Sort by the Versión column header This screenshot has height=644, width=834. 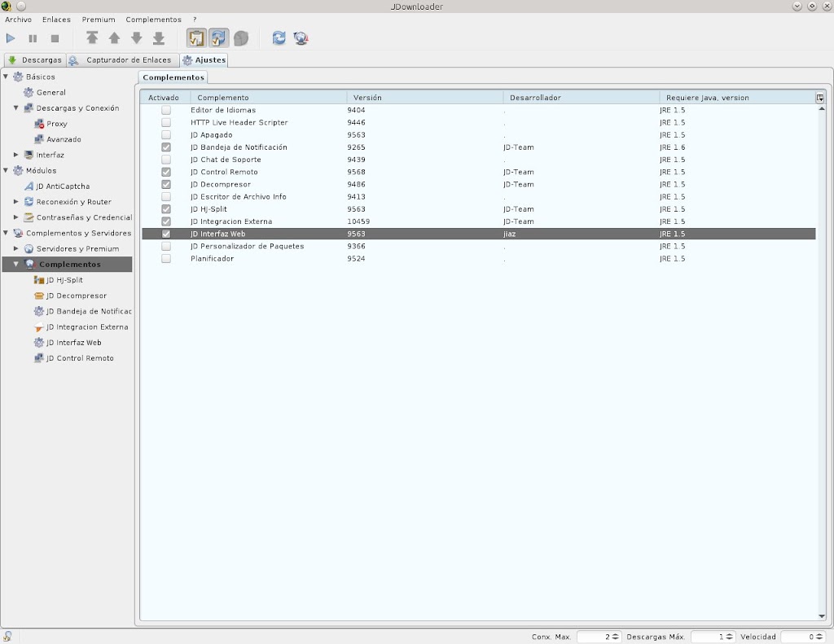pyautogui.click(x=424, y=98)
